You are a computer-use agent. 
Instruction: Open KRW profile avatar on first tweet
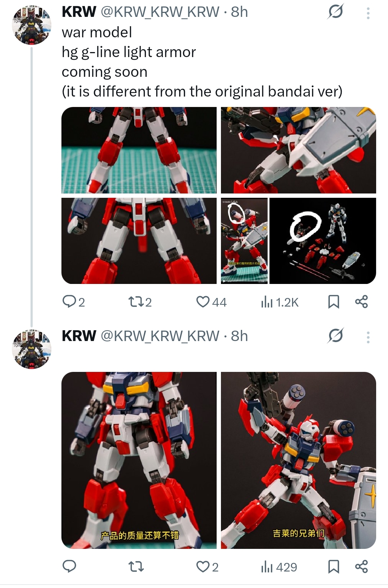click(32, 25)
